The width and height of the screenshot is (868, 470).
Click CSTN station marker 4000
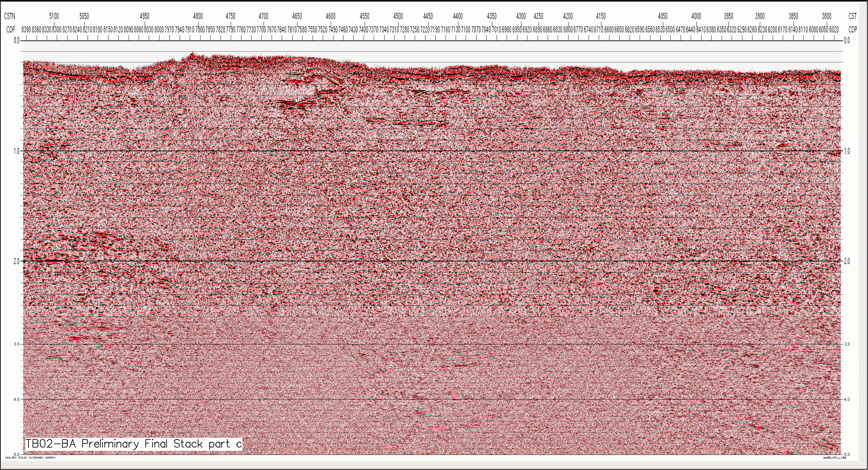(x=696, y=16)
